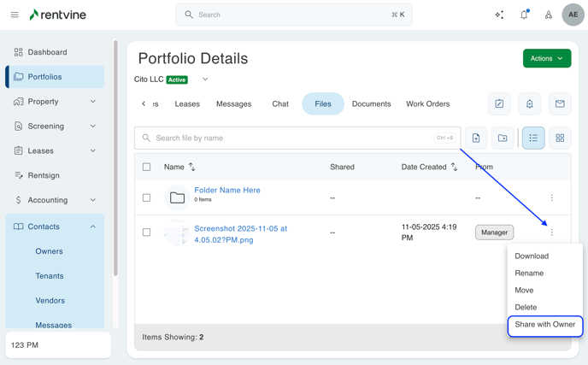Open three-dot menu for Folder Name Here

pyautogui.click(x=552, y=197)
